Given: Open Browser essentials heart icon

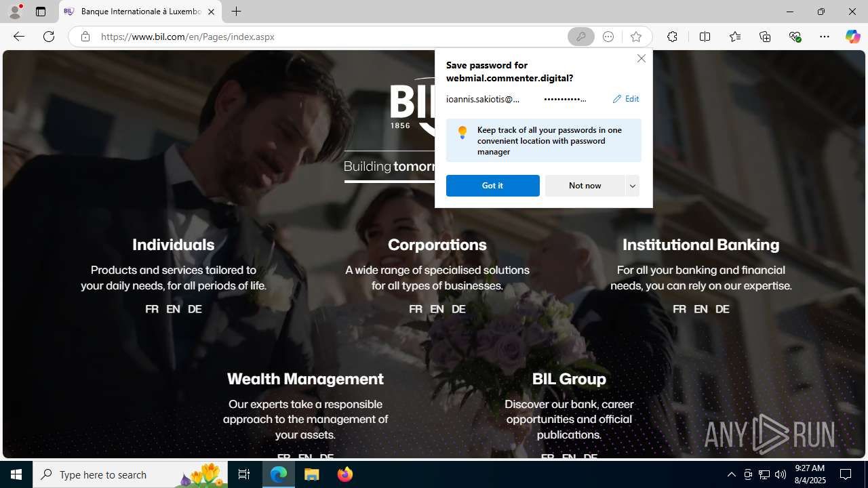Looking at the screenshot, I should coord(795,37).
